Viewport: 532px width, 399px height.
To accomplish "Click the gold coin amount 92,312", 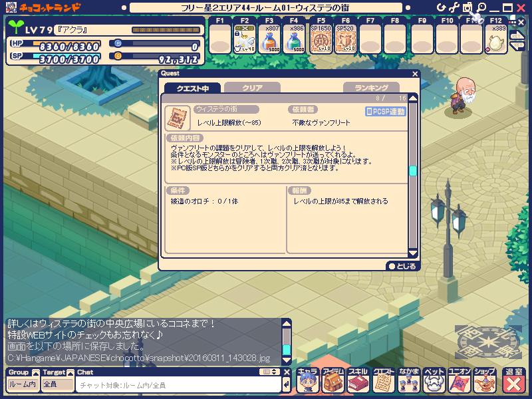I will coord(178,60).
